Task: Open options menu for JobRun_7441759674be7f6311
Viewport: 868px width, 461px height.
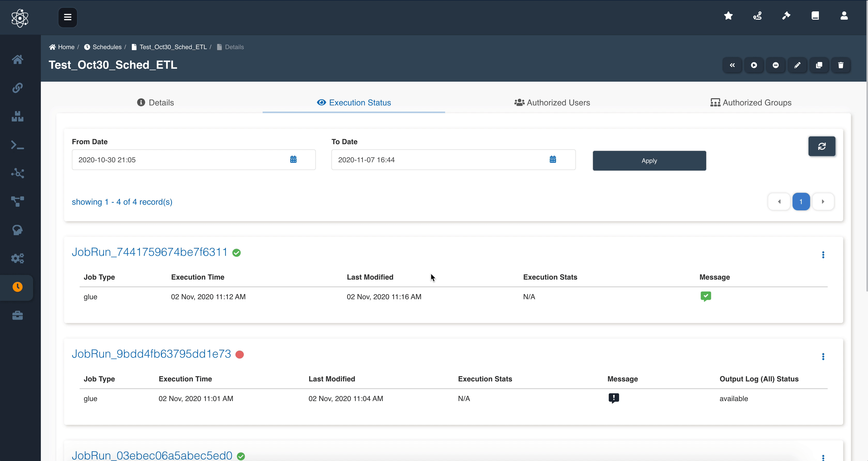Action: 823,255
